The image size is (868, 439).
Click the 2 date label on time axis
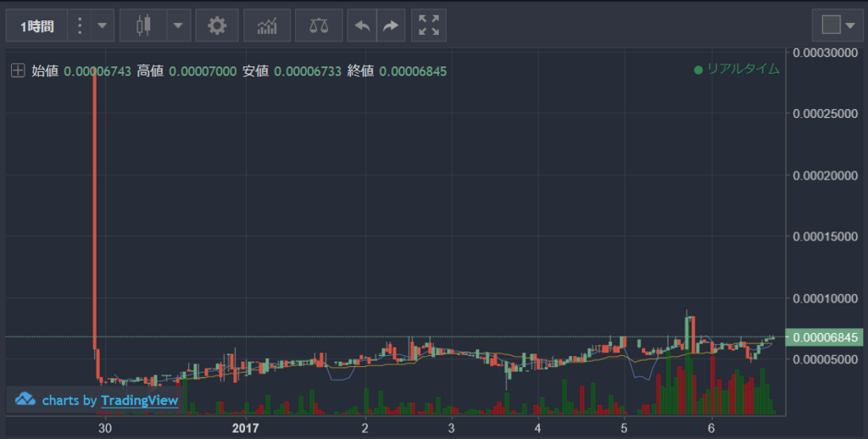pyautogui.click(x=364, y=428)
